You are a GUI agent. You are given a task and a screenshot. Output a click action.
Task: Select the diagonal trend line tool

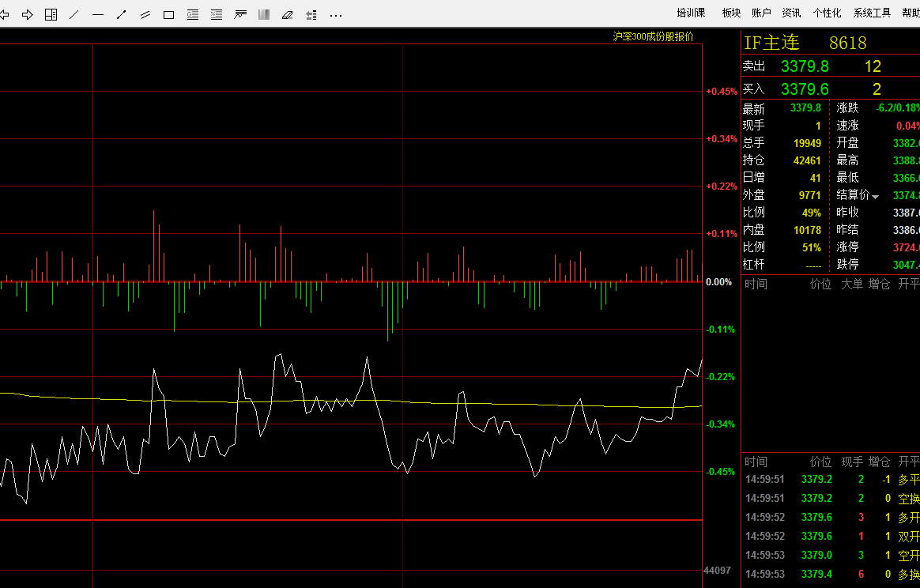[74, 14]
